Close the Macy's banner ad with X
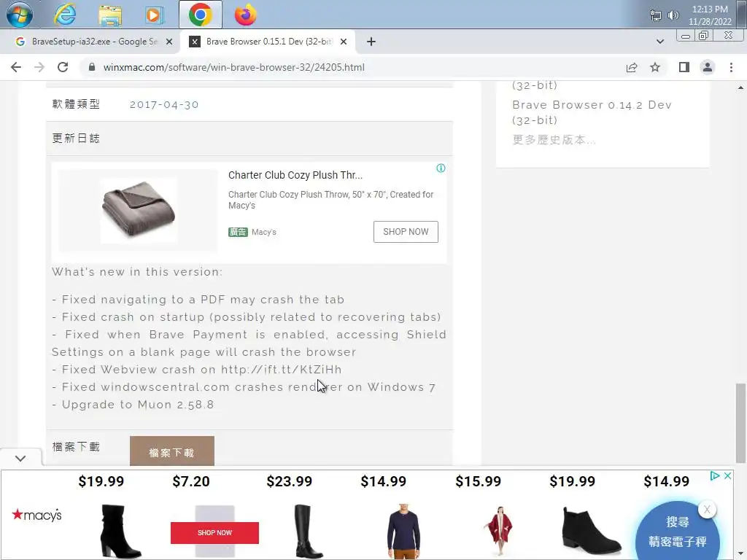 point(727,475)
